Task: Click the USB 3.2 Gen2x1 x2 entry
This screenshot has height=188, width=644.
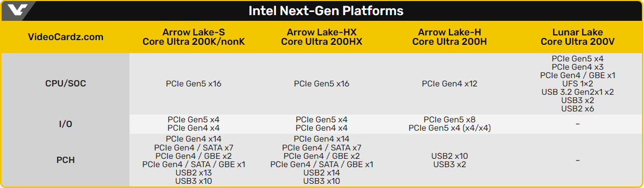Action: [x=578, y=92]
